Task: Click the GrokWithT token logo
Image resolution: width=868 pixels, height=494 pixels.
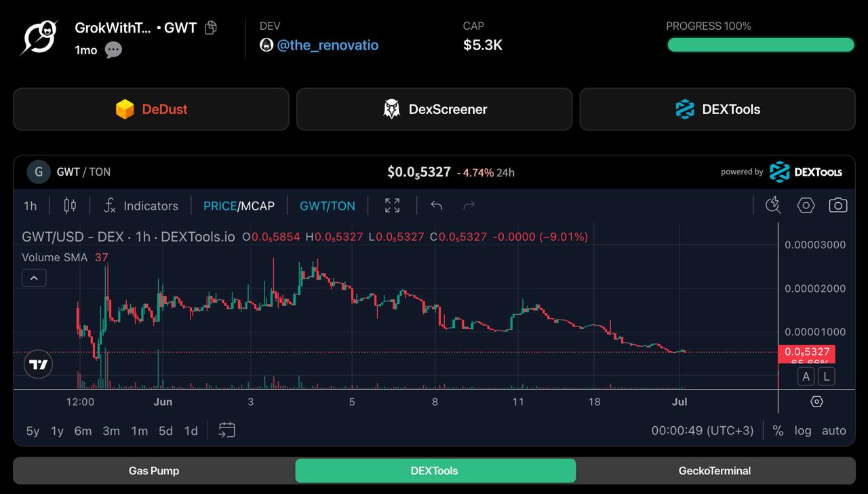Action: 39,37
